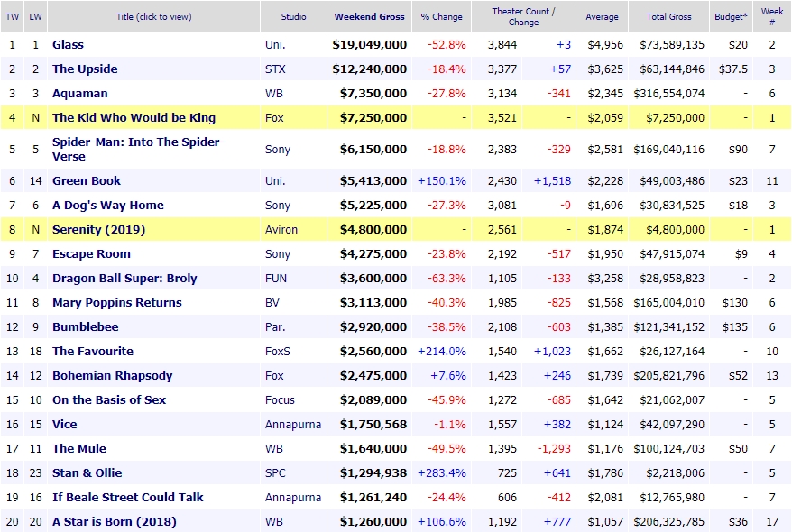Select WB studio in the Aquaman row
The width and height of the screenshot is (792, 532).
[273, 94]
